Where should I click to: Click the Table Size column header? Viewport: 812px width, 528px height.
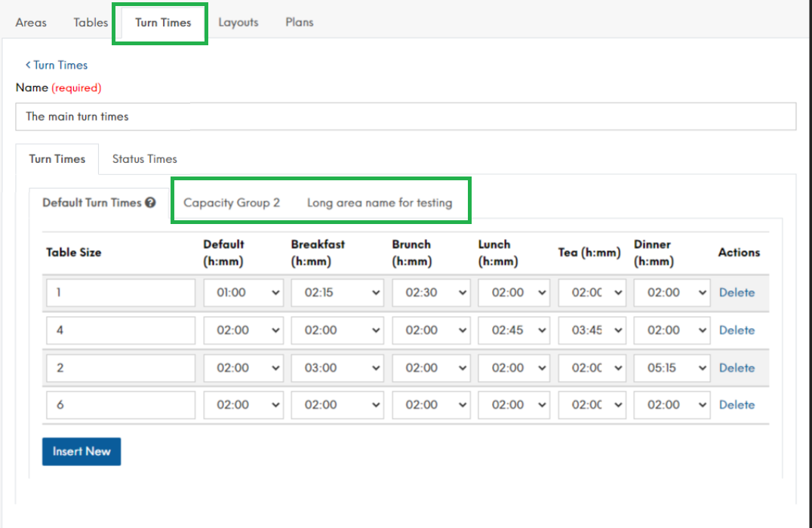click(x=73, y=253)
